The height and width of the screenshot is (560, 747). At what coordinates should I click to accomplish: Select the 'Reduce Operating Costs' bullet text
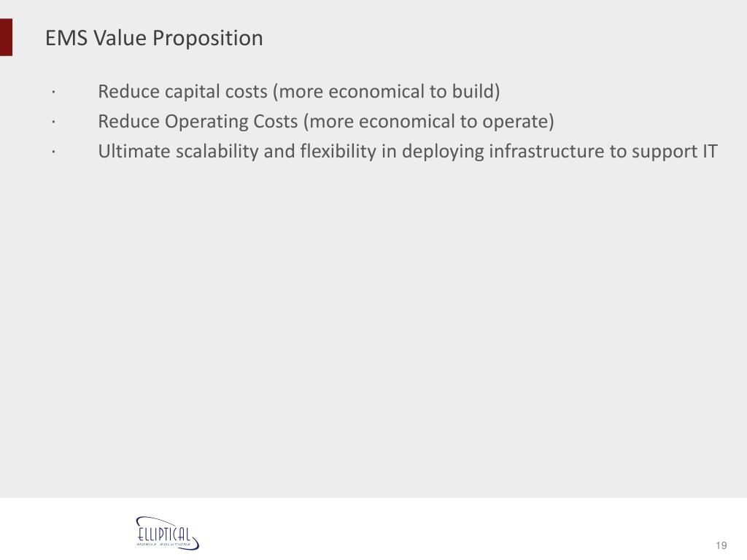[198, 122]
